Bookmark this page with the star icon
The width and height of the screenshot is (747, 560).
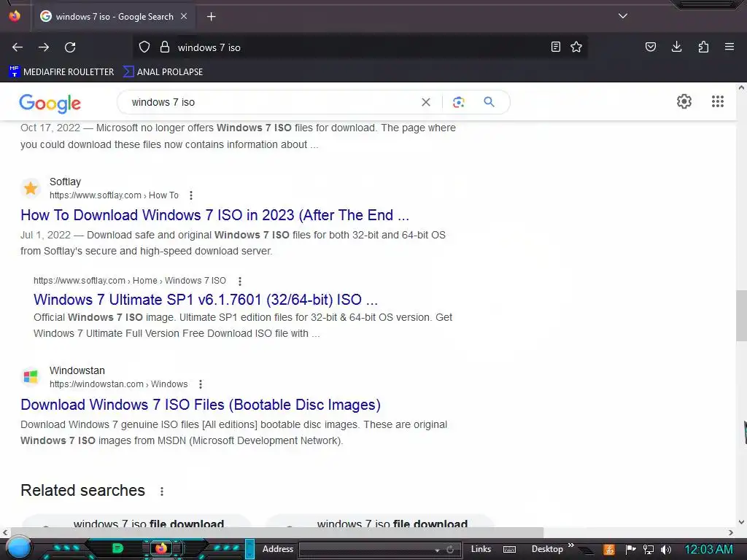pyautogui.click(x=576, y=47)
